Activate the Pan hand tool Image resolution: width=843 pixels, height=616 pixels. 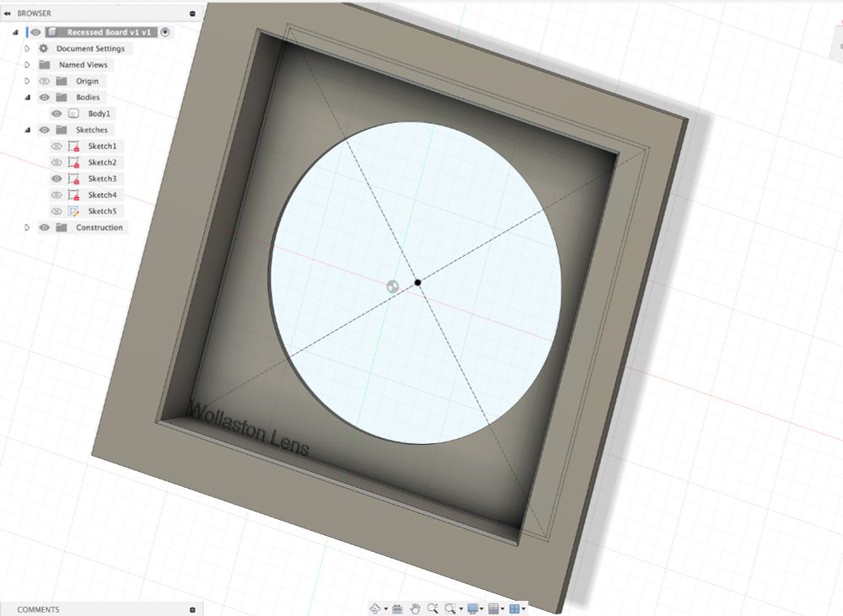(x=416, y=608)
